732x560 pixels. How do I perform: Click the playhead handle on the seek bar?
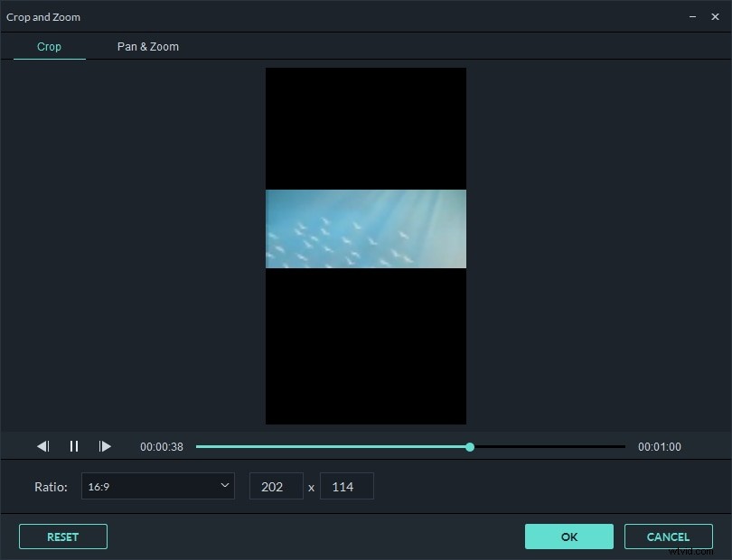470,446
